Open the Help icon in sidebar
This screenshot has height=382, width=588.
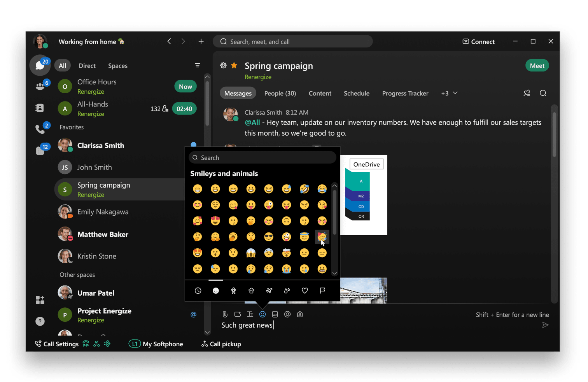40,321
